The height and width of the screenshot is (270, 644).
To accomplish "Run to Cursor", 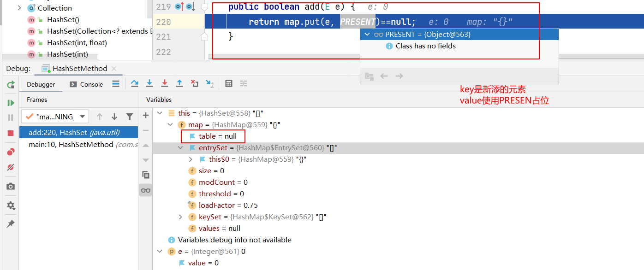I will (x=209, y=83).
